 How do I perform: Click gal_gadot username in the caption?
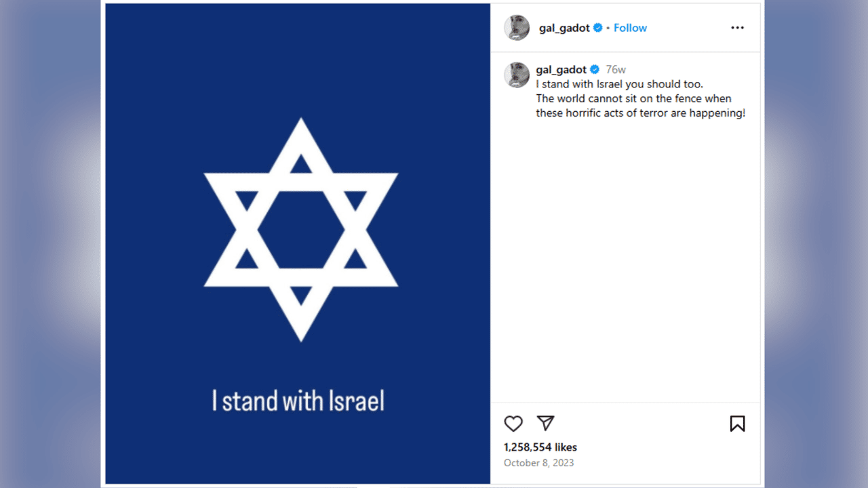[x=561, y=68]
